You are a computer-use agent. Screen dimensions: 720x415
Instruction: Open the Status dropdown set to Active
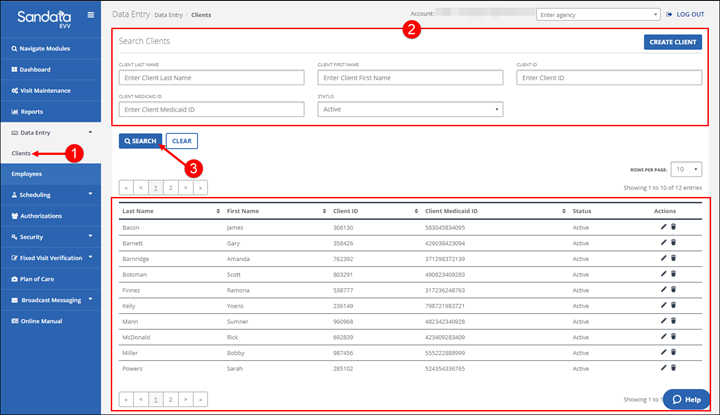click(409, 109)
